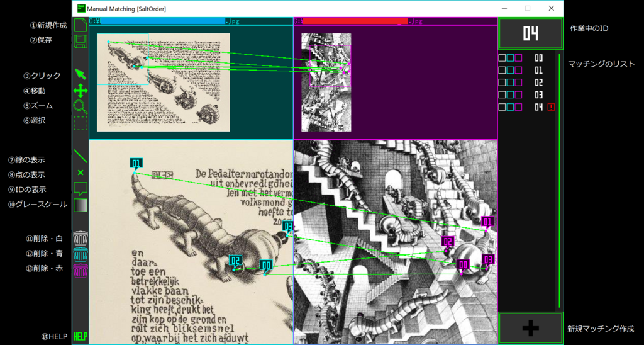Select matching 04 in the list
Screen dimensions: 644x345
pyautogui.click(x=538, y=107)
